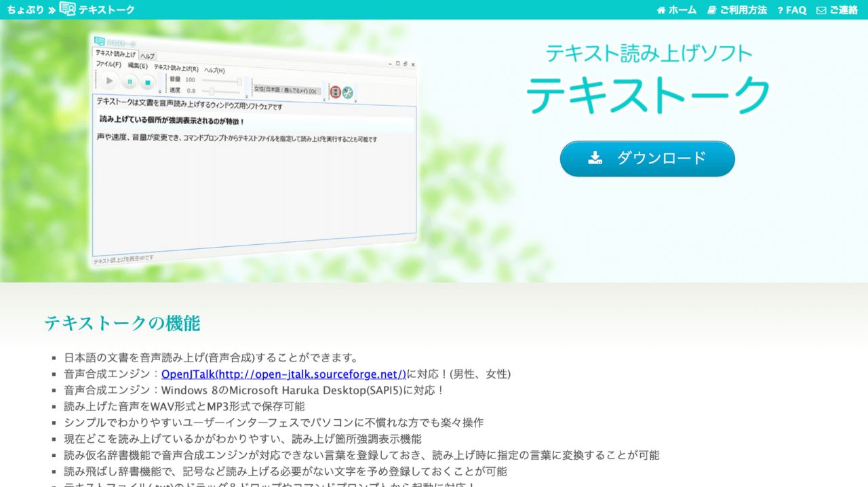Select the テキスト読み上げ tab in the app preview
Screen dimensions: 868x487
pos(115,54)
